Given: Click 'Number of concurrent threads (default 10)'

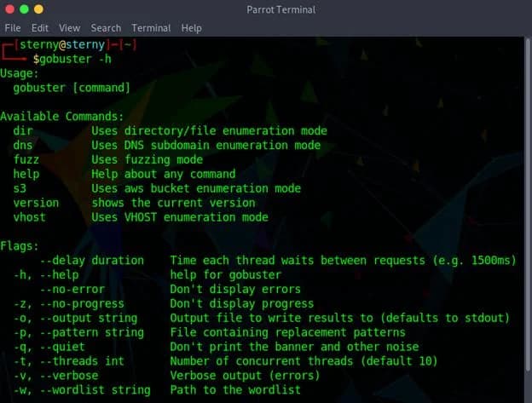Looking at the screenshot, I should 304,361.
